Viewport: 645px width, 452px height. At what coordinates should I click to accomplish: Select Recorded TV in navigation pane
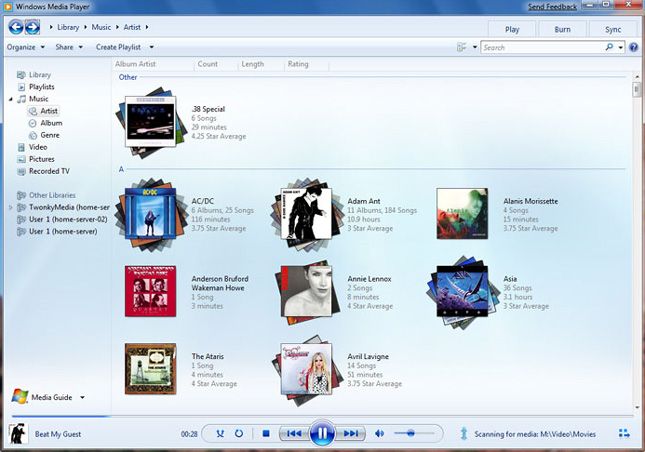(x=49, y=171)
